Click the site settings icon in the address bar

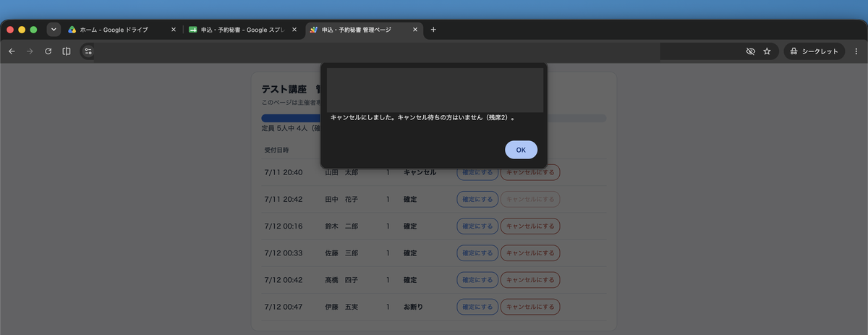click(88, 51)
